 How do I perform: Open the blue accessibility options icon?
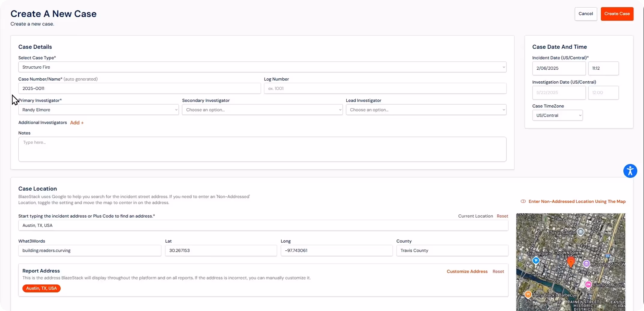click(x=630, y=171)
